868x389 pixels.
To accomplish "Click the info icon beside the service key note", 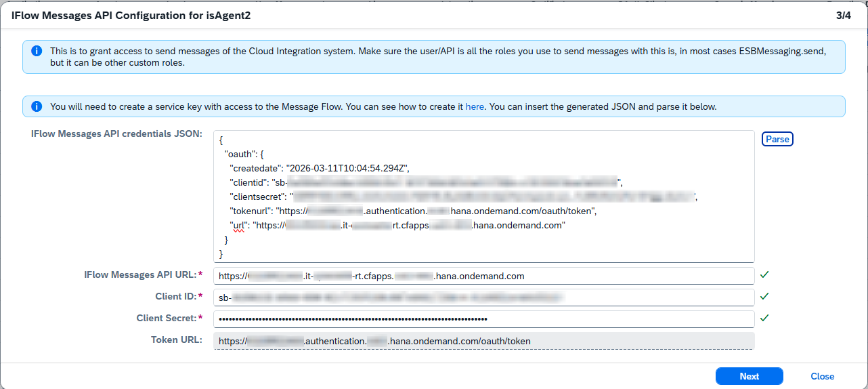I will [37, 106].
